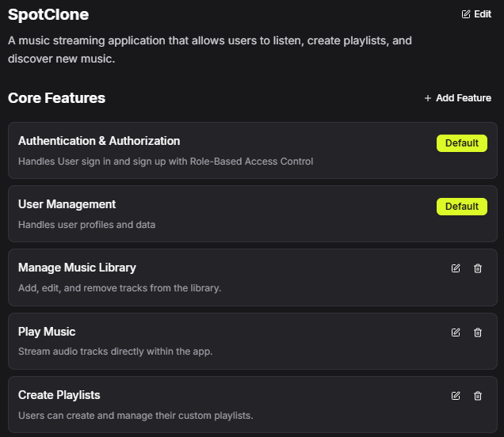
Task: Click the Play Music feature title
Action: tap(47, 332)
